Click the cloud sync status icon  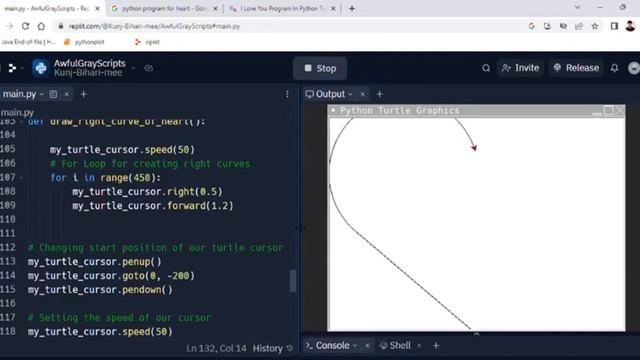149,68
